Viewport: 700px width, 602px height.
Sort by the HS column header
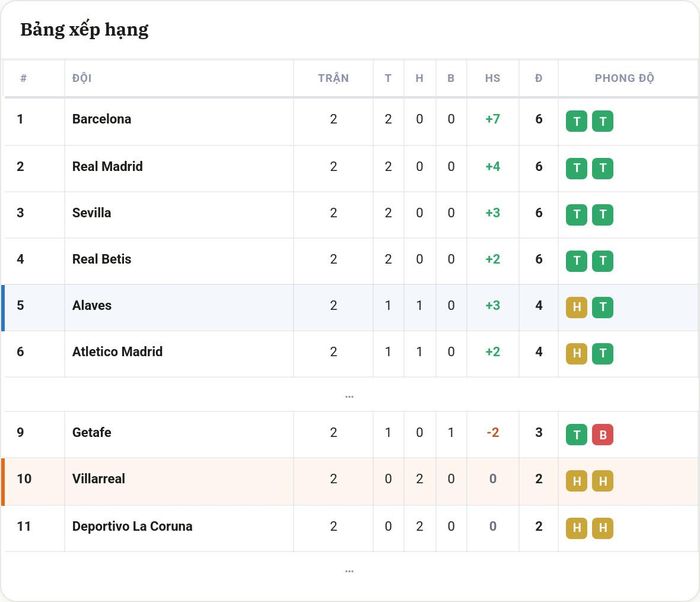492,78
